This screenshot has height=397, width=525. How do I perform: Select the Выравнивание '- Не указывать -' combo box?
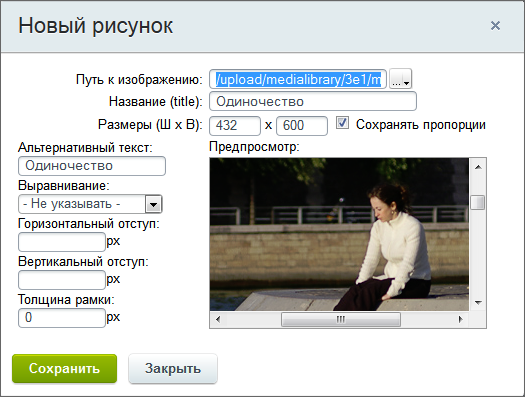pos(90,204)
